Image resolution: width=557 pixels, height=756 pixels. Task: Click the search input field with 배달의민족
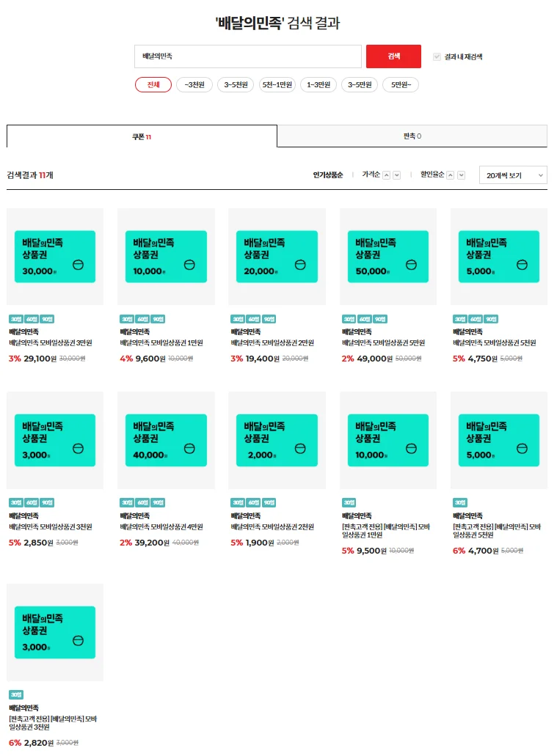coord(247,56)
